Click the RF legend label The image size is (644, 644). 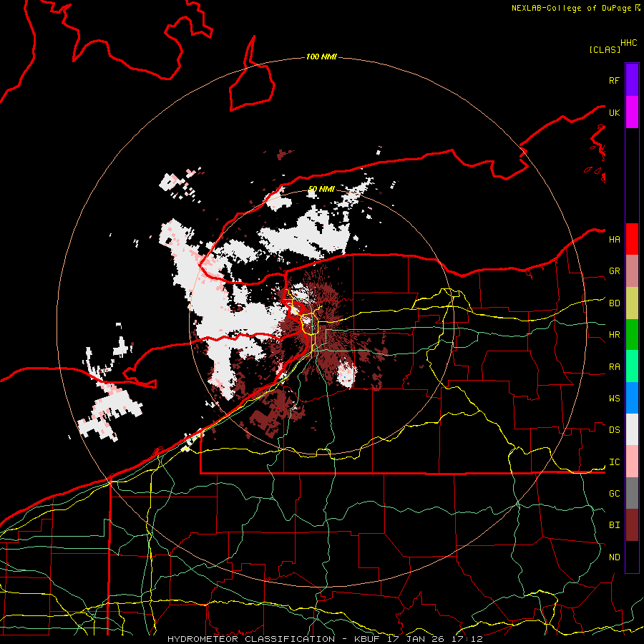(614, 80)
